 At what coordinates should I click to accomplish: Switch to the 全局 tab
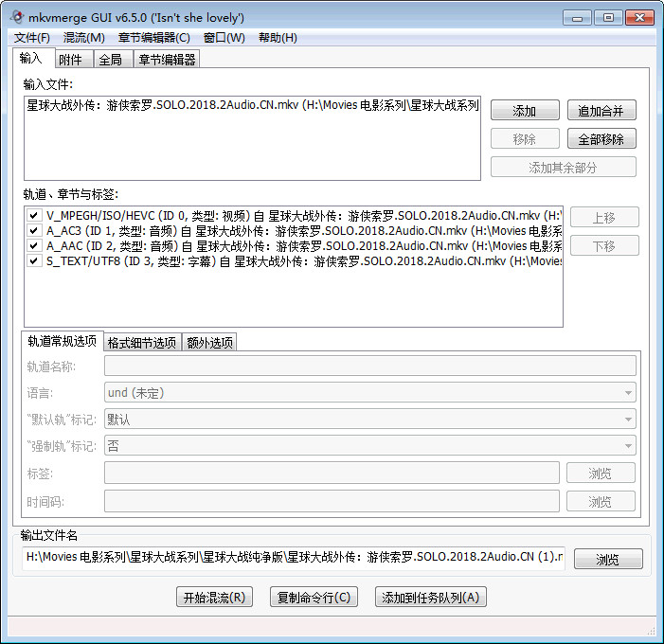109,60
